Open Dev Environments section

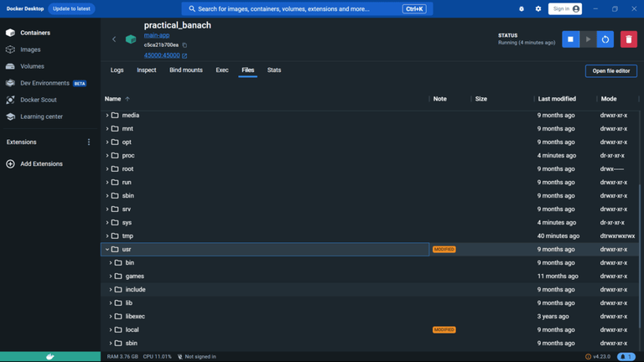click(46, 83)
